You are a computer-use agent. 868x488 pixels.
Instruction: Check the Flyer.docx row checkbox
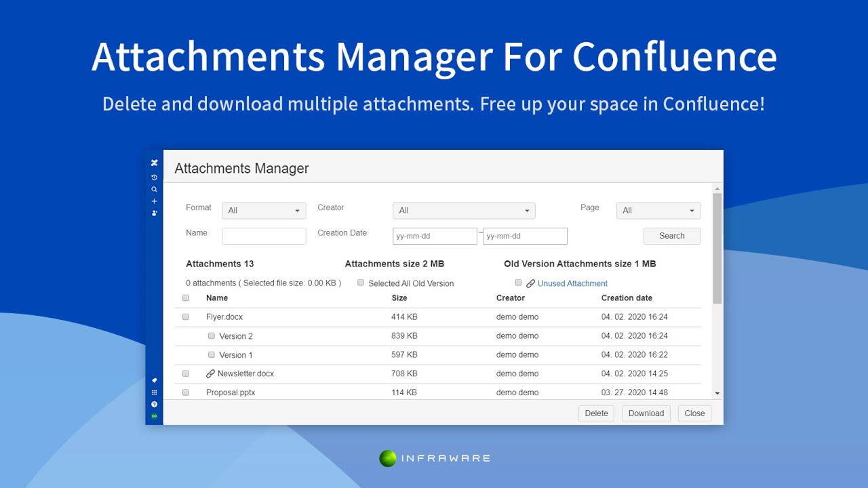(186, 317)
